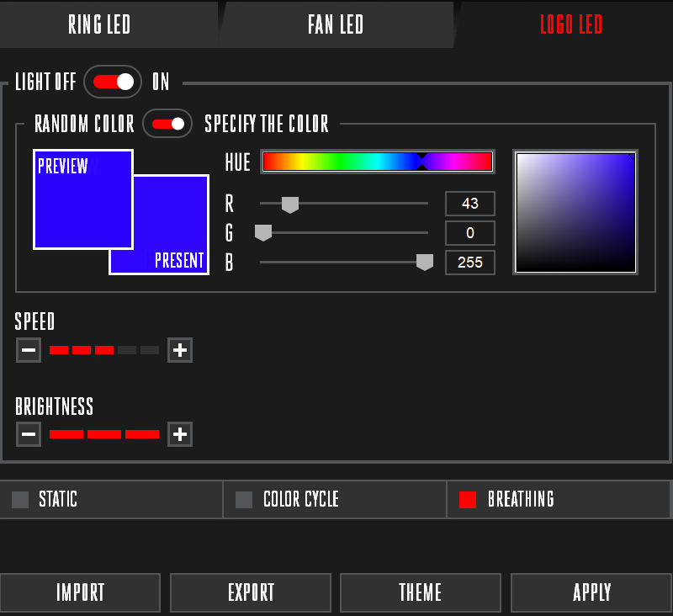This screenshot has height=616, width=673.
Task: Click the Hue rainbow color bar
Action: (377, 162)
